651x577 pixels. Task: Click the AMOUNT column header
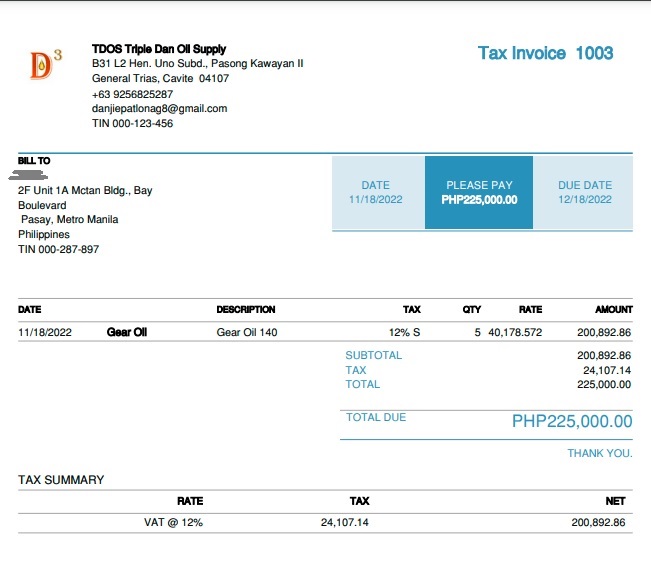613,310
